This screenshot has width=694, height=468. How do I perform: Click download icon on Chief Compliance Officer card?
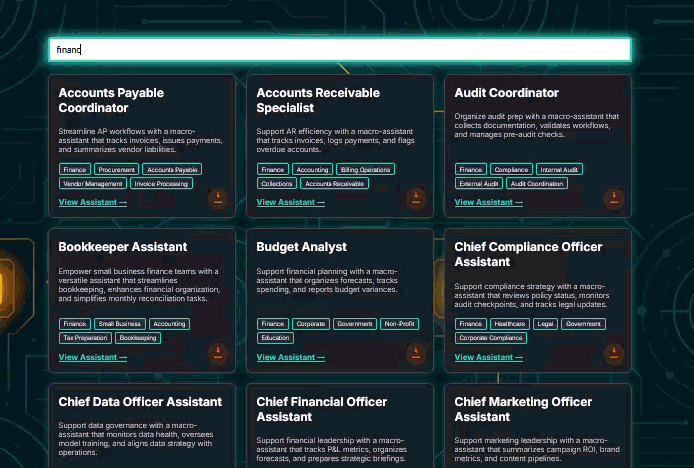614,352
